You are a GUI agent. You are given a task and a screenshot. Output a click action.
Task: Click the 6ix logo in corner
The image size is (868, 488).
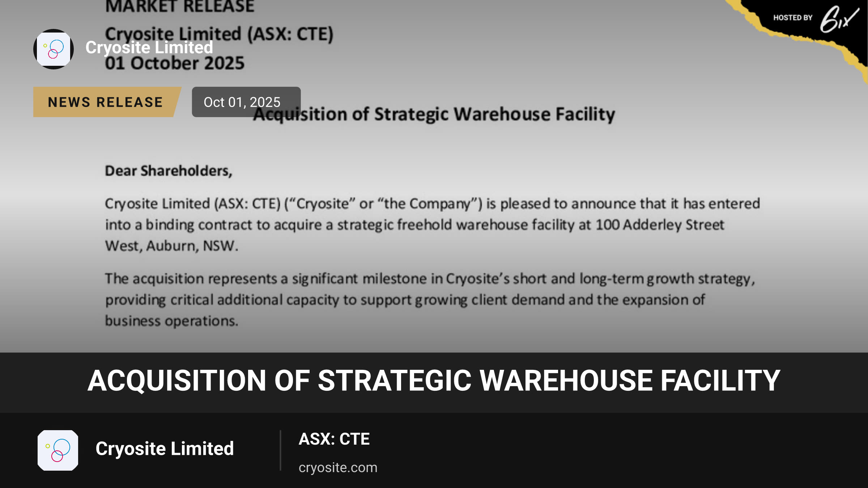tap(839, 19)
